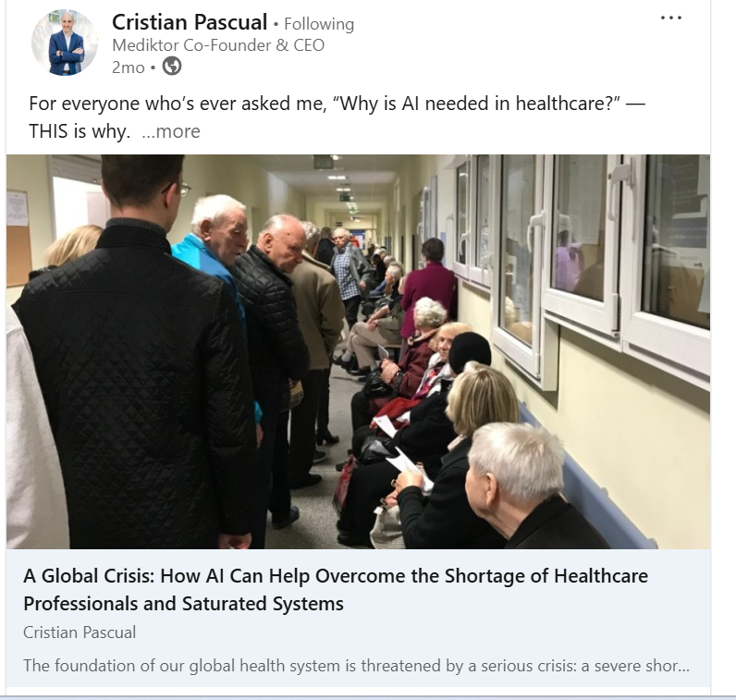736x700 pixels.
Task: Click the green exit sign in photo
Action: (x=345, y=199)
